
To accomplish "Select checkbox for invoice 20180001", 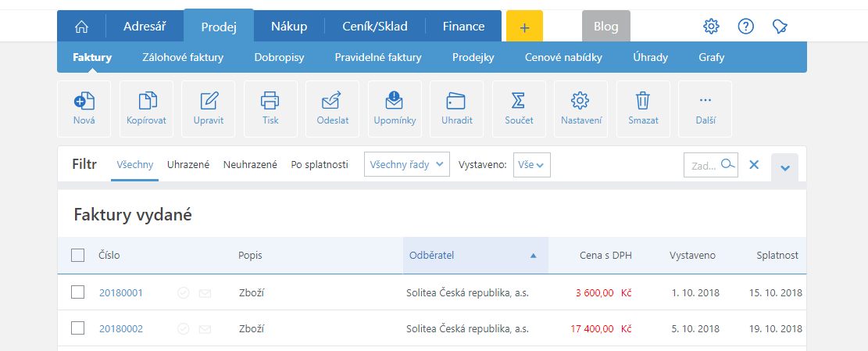I will tap(78, 292).
